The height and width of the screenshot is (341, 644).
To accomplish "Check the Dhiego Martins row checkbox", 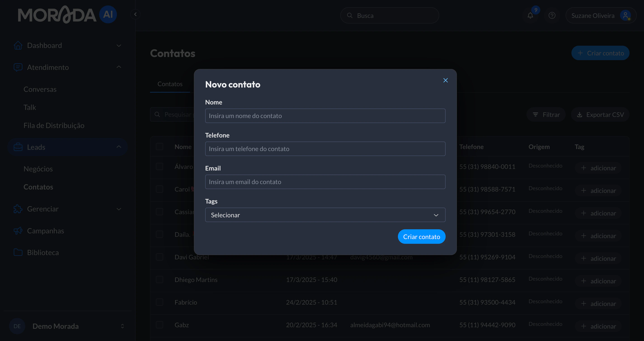I will (160, 279).
